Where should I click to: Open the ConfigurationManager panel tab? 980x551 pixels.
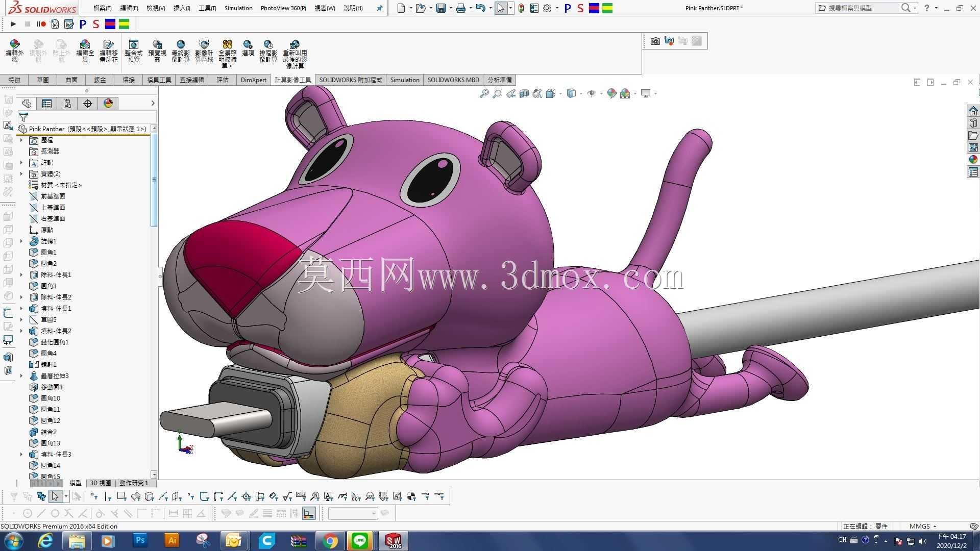(x=67, y=104)
